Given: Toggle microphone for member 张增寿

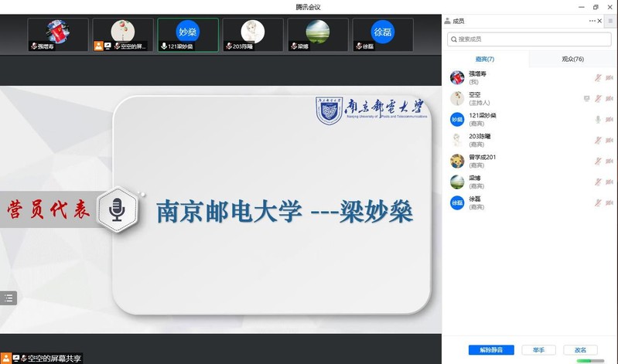Looking at the screenshot, I should [597, 77].
